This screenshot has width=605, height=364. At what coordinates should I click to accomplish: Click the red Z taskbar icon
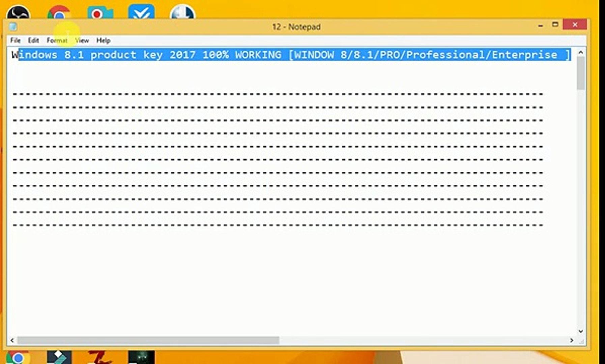(x=100, y=357)
